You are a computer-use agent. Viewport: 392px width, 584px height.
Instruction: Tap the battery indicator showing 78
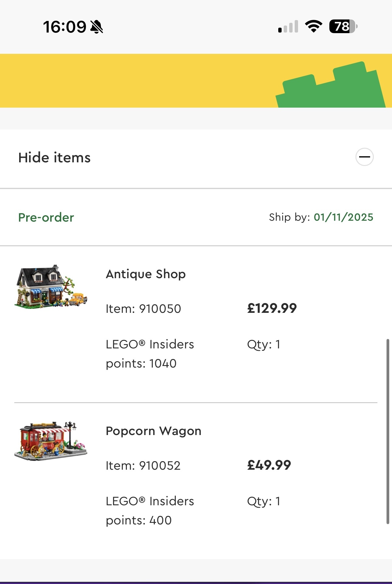coord(343,26)
